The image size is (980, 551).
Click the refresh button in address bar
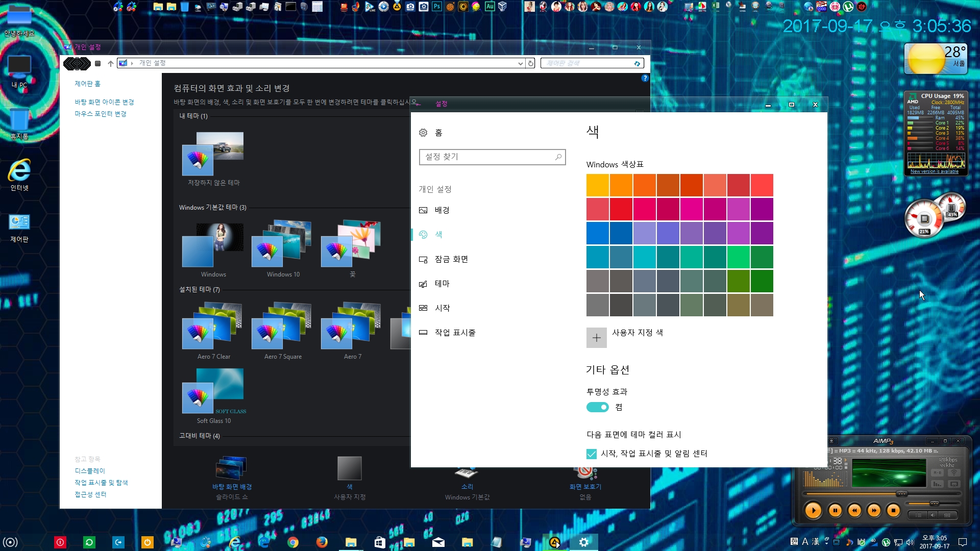tap(531, 63)
